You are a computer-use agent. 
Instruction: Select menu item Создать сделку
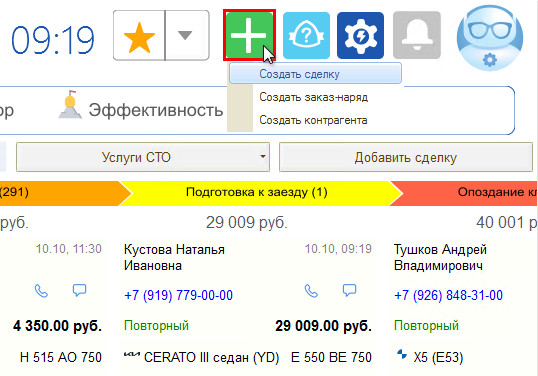click(x=315, y=74)
